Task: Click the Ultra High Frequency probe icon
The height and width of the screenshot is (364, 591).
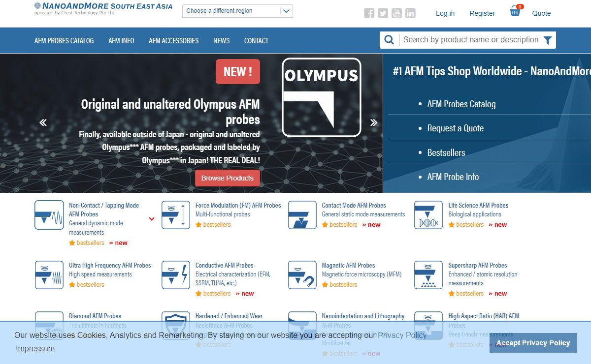Action: (49, 275)
